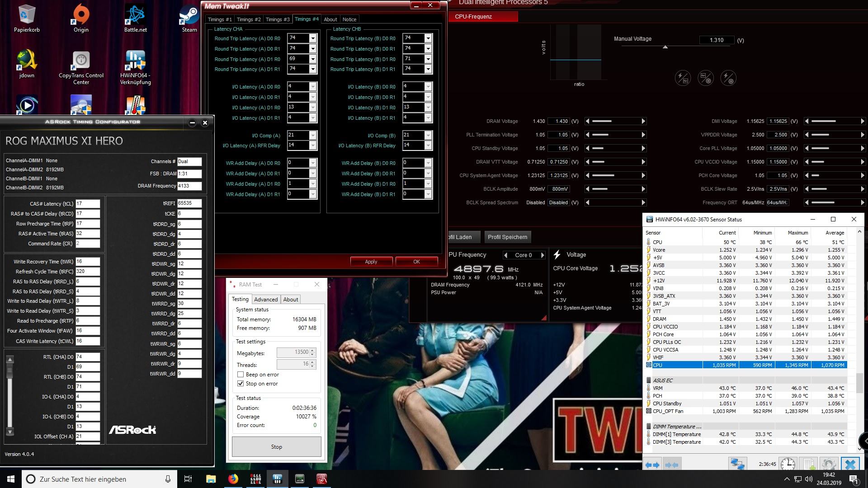The width and height of the screenshot is (868, 488).
Task: Open WR Add Delay (A) D1 R0 dropdown
Action: 312,184
